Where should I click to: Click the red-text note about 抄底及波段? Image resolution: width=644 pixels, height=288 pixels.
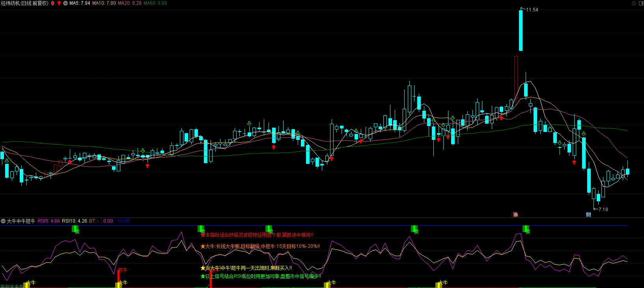(257, 235)
